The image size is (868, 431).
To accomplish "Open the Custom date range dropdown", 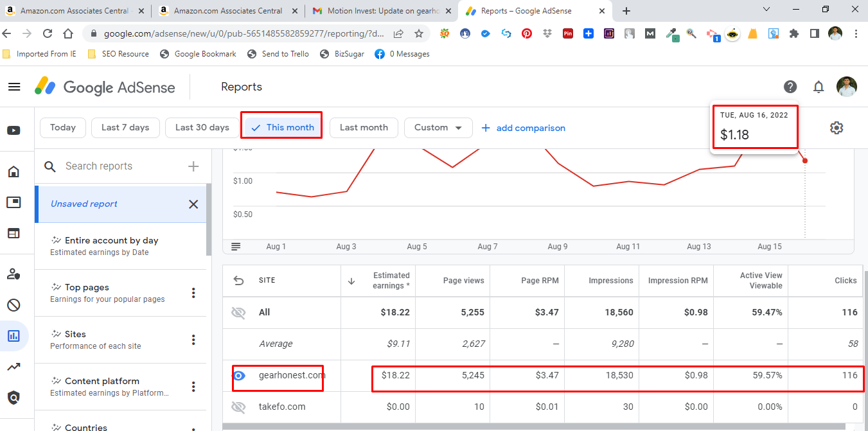I will pos(438,128).
